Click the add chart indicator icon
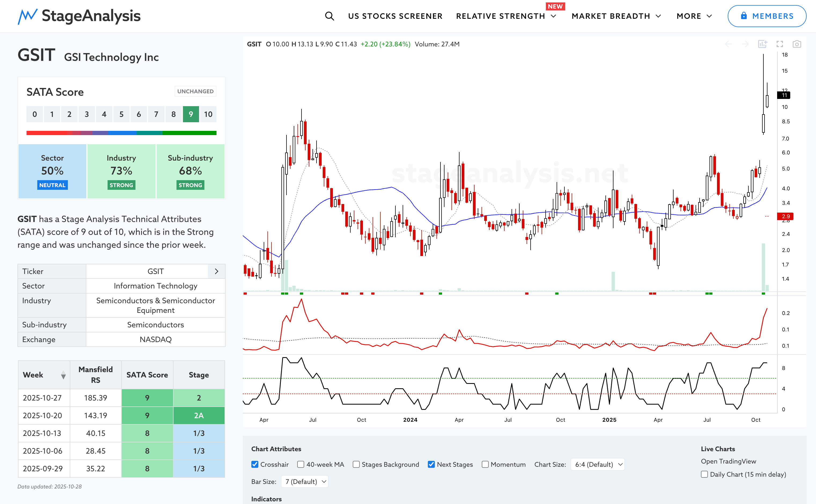This screenshot has height=504, width=816. click(762, 44)
